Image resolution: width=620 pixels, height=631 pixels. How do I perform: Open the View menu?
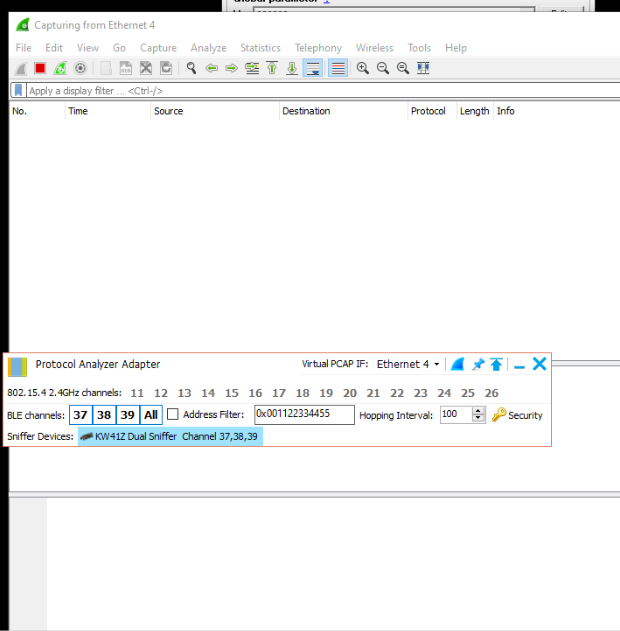click(88, 48)
